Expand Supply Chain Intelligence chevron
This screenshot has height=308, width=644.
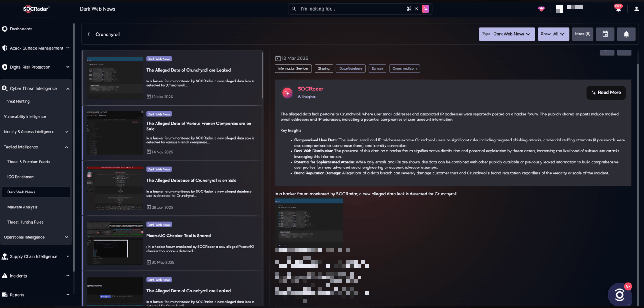(x=68, y=256)
